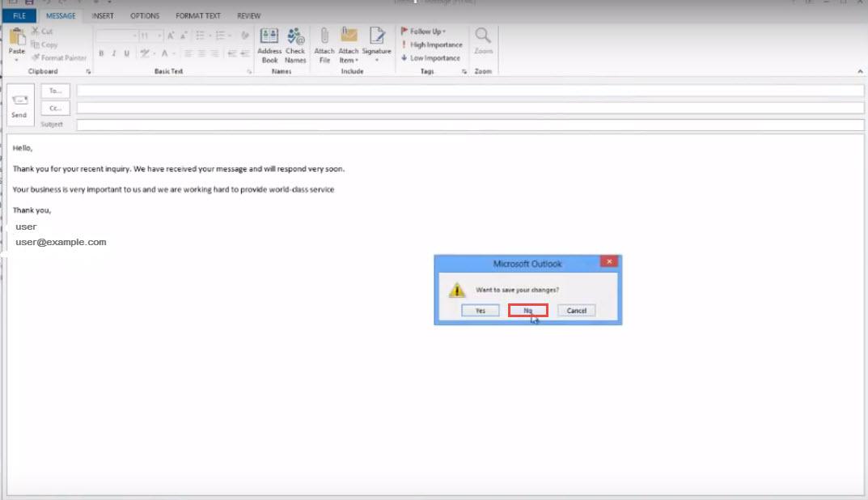The width and height of the screenshot is (868, 500).
Task: Click the warning icon in the dialog
Action: 457,290
